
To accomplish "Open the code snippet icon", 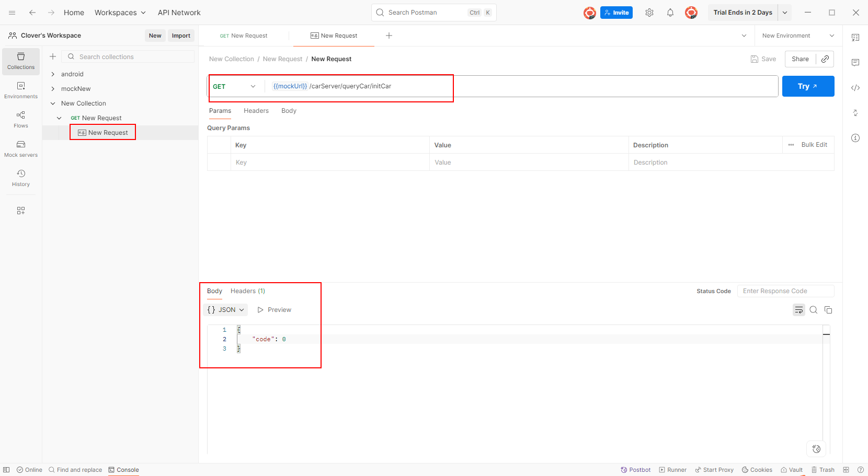I will [x=855, y=88].
